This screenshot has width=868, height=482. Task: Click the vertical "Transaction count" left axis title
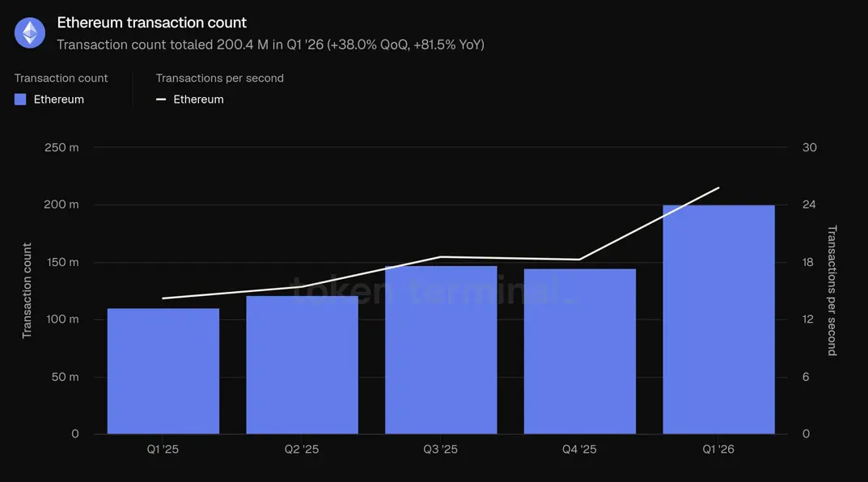27,290
